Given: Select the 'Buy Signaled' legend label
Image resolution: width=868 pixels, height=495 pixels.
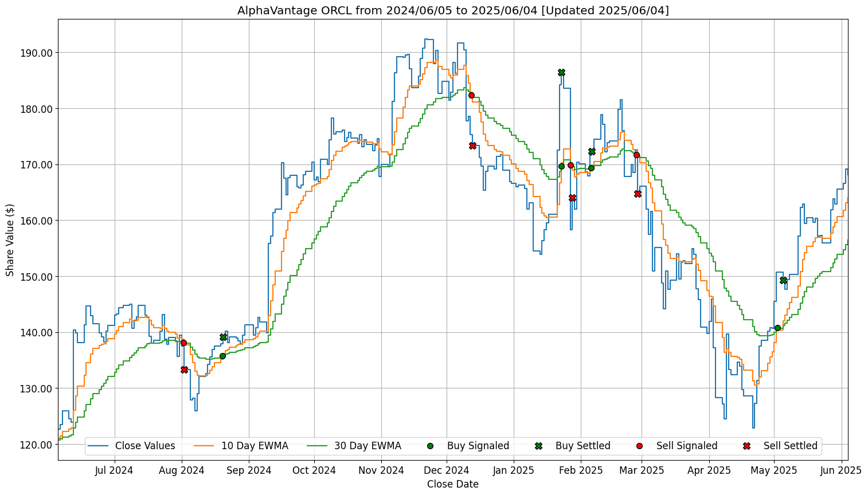Looking at the screenshot, I should pyautogui.click(x=478, y=446).
